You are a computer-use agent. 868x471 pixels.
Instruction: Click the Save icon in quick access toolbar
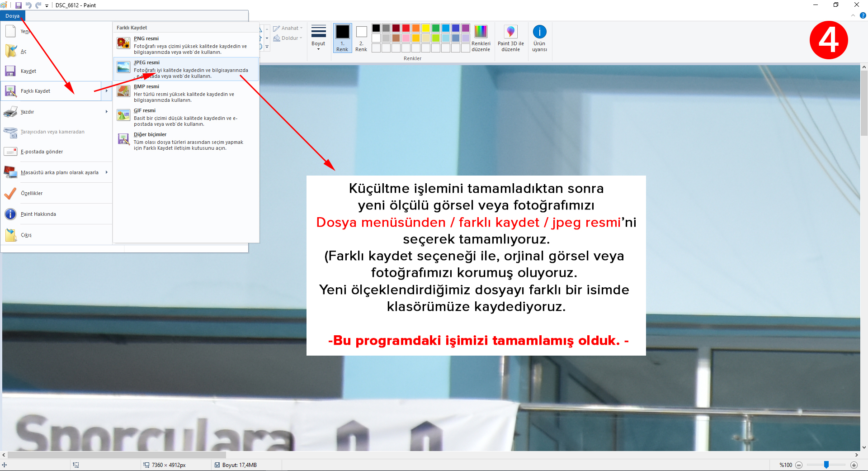point(19,5)
